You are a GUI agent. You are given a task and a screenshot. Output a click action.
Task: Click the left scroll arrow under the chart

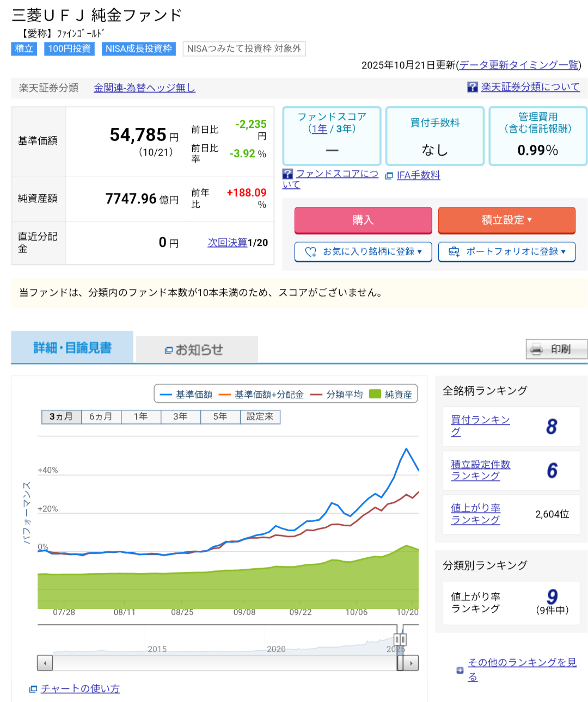45,663
